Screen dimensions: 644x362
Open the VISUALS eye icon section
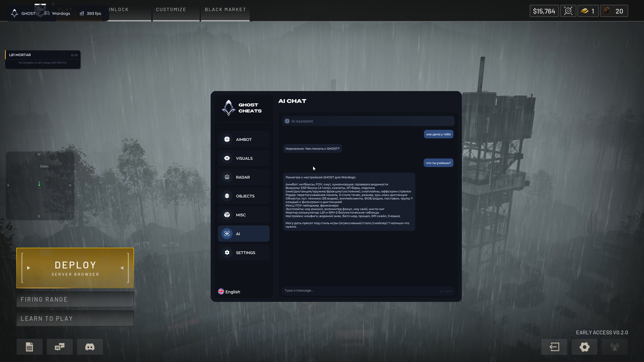(243, 158)
